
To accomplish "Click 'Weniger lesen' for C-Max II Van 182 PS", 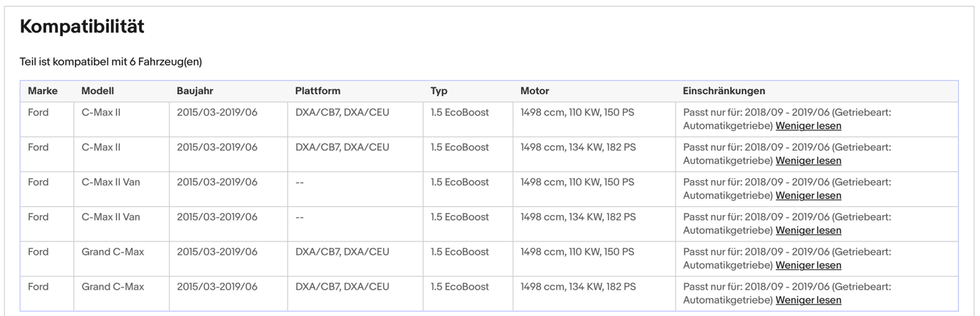I will [x=808, y=231].
